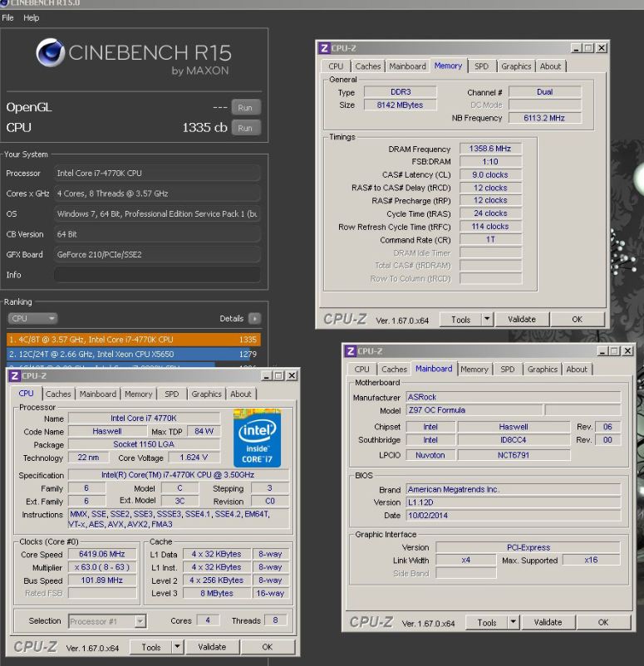644x666 pixels.
Task: Click the Z icon of Memory CPU-Z window
Action: tap(324, 48)
